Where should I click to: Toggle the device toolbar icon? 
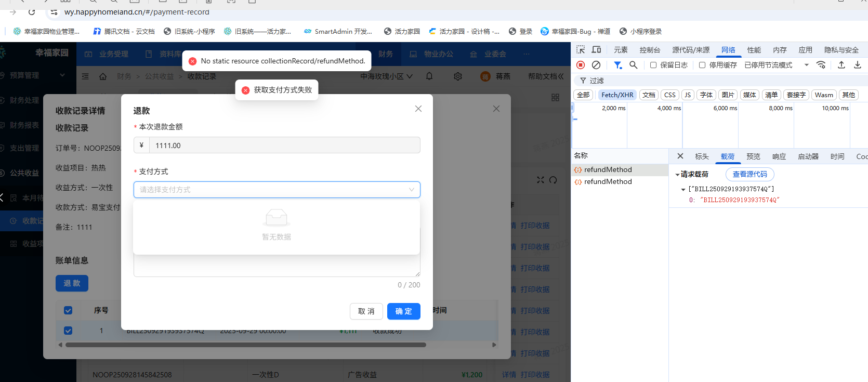(596, 50)
